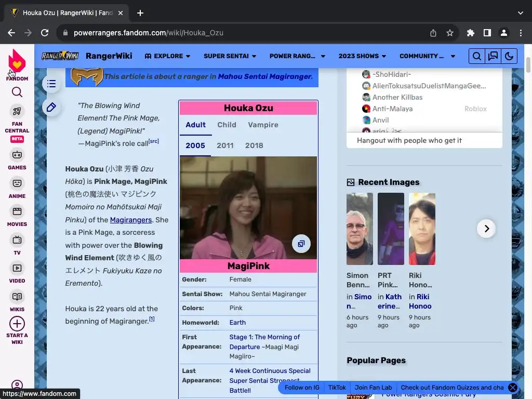Viewport: 532px width, 399px height.
Task: Open the RangerWiki header search icon
Action: [x=477, y=56]
